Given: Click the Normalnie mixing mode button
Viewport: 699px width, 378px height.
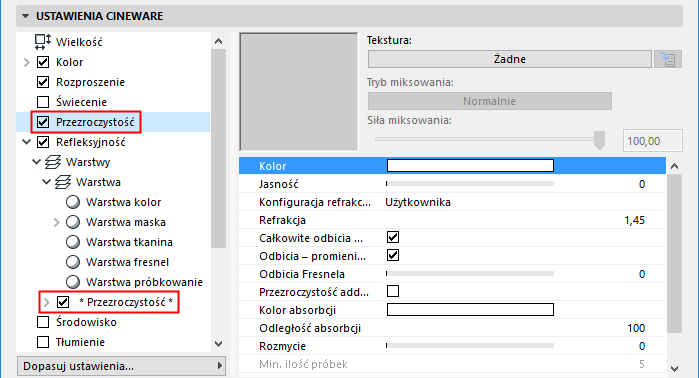Looking at the screenshot, I should pos(489,101).
